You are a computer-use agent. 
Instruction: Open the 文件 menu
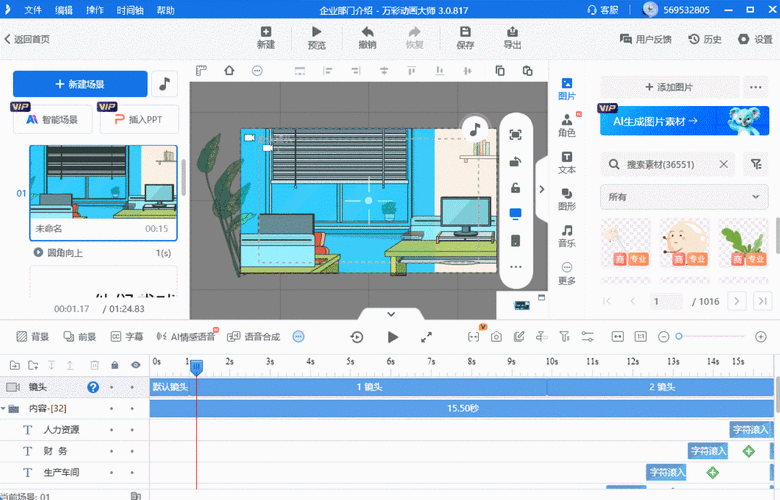[33, 10]
